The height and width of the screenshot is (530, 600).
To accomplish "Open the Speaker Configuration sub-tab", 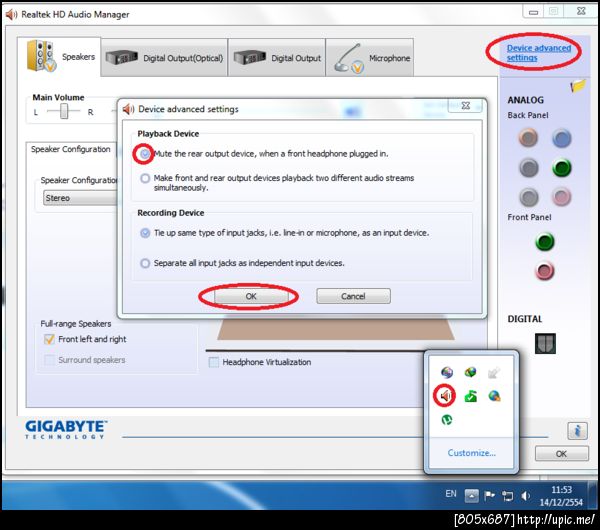I will [x=70, y=149].
